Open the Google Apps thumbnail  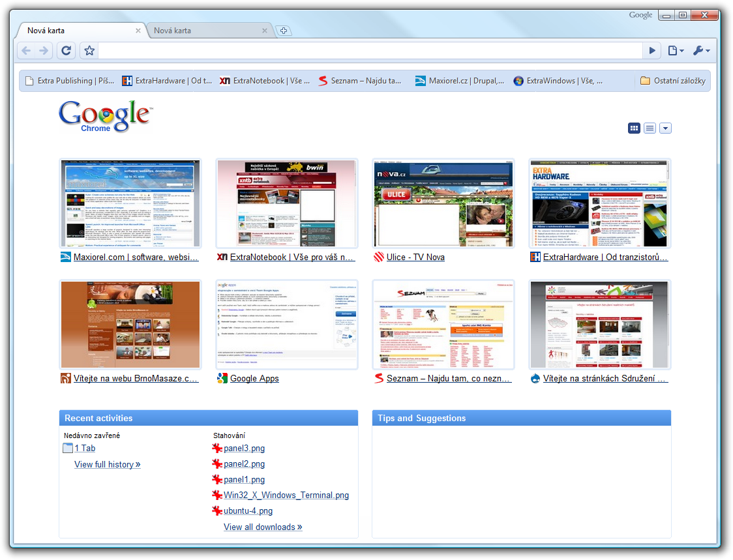(x=286, y=325)
